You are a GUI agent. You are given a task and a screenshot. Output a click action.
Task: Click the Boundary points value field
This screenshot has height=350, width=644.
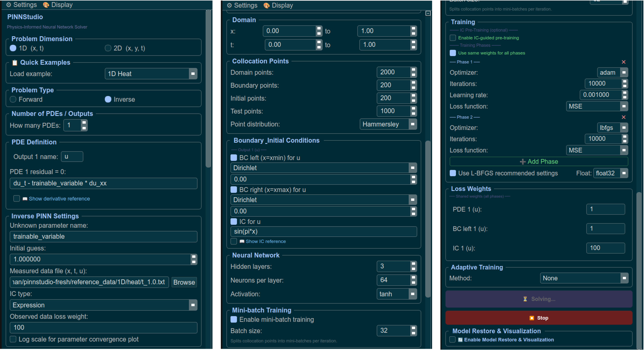(397, 85)
